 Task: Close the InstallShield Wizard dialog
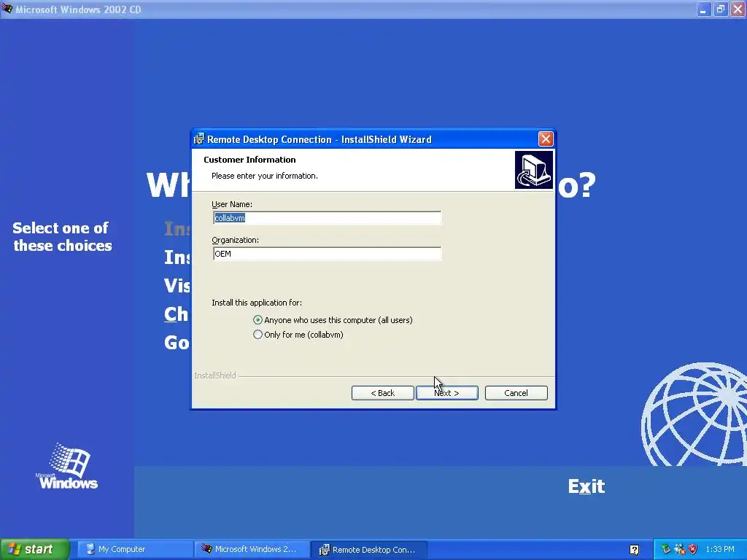pyautogui.click(x=546, y=139)
